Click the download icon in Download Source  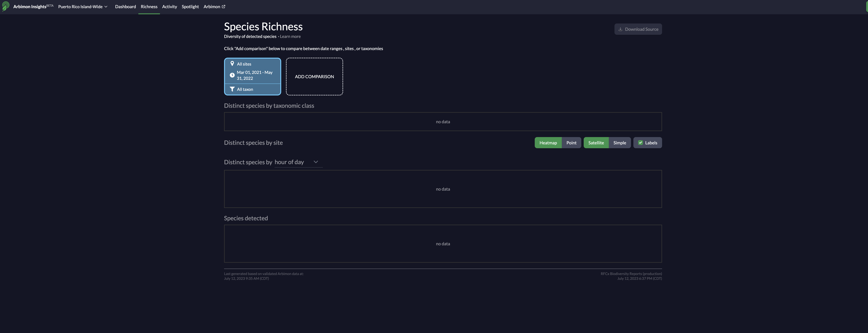click(620, 29)
